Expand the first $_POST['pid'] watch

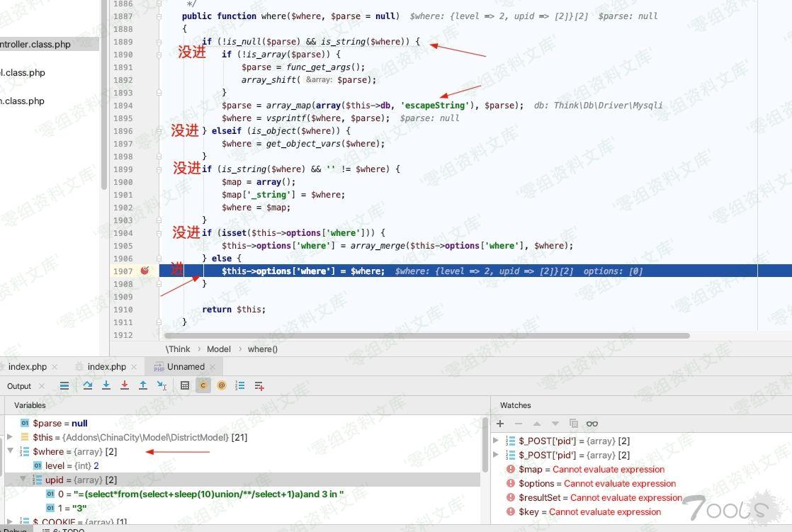[496, 441]
